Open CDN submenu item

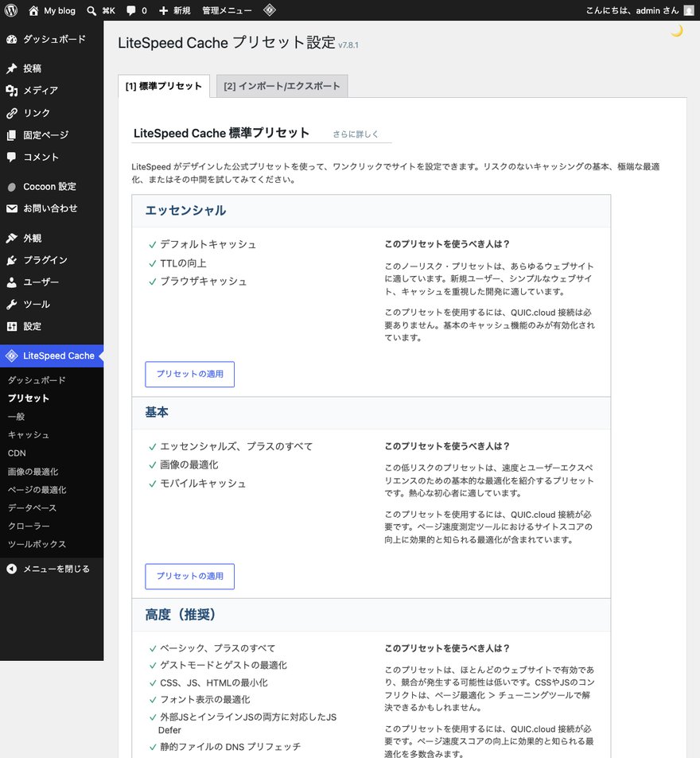17,453
